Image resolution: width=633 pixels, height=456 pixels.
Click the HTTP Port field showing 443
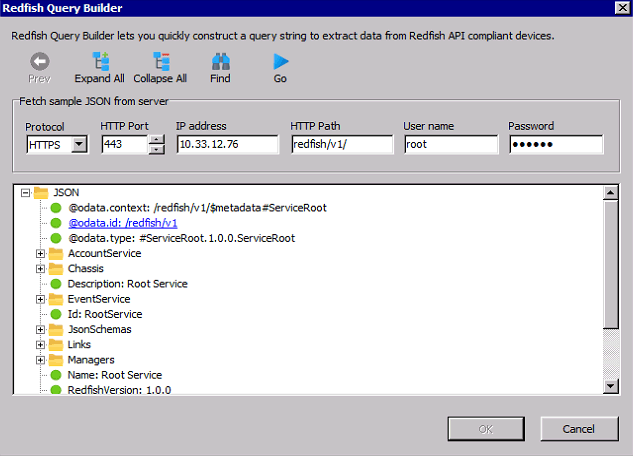(125, 144)
